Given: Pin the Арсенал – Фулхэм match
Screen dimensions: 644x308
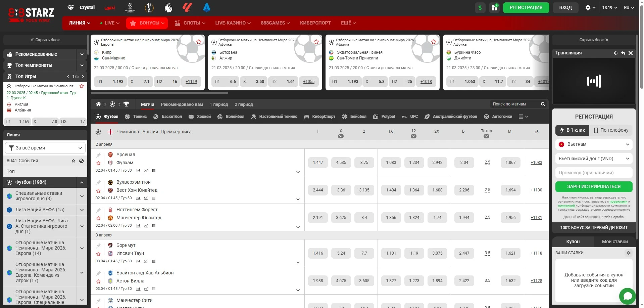Looking at the screenshot, I should (x=98, y=155).
